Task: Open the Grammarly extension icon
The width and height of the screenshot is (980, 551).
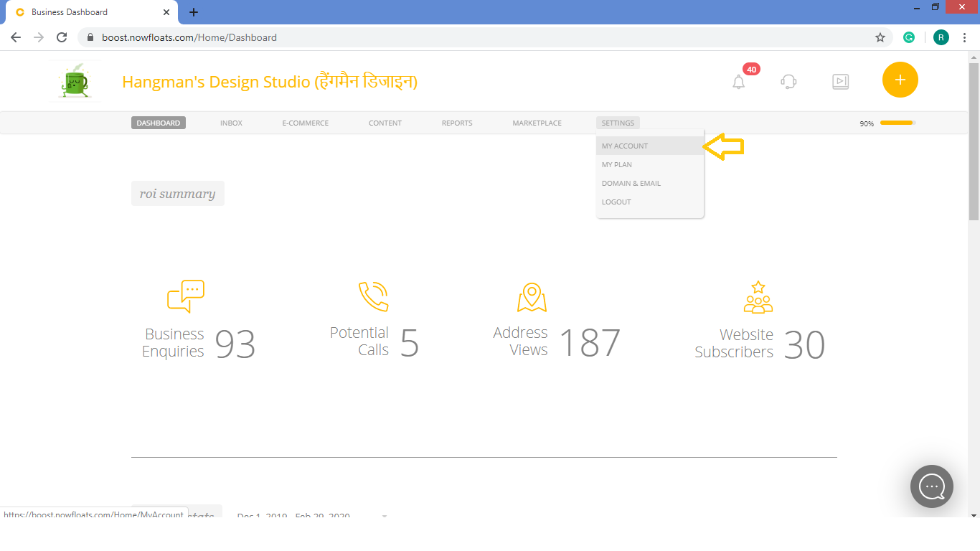Action: click(909, 37)
